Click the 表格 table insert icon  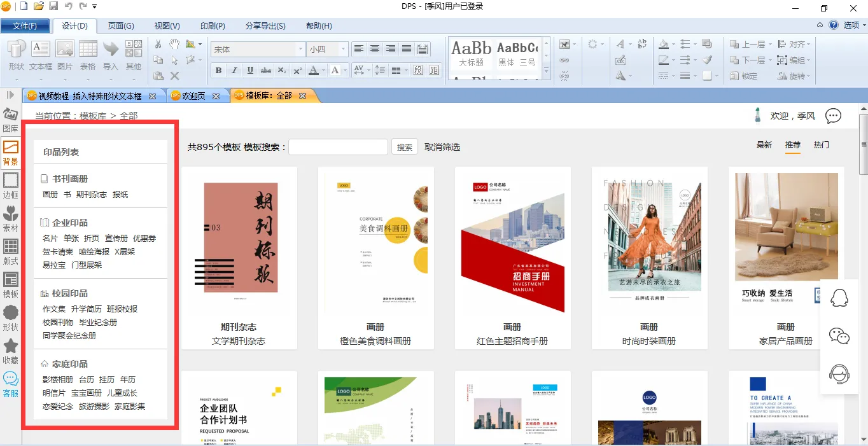[88, 55]
